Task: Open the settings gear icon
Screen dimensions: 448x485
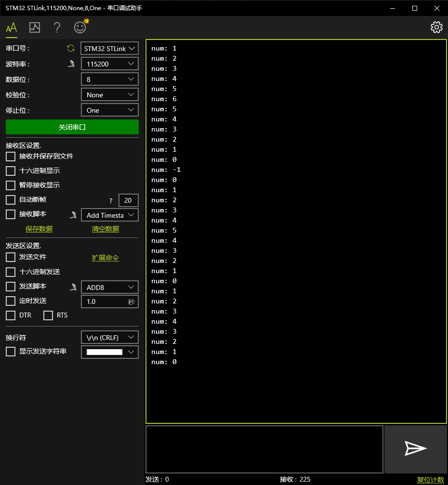Action: pyautogui.click(x=436, y=27)
